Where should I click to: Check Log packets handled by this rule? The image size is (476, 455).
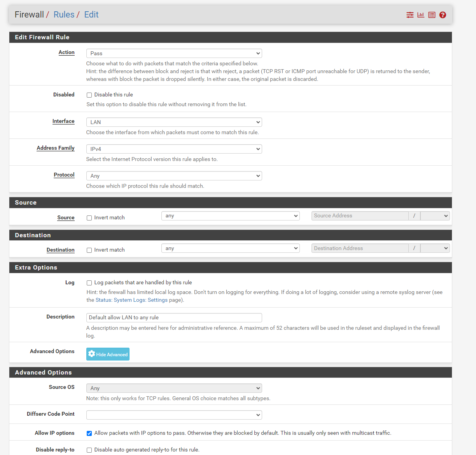click(89, 283)
